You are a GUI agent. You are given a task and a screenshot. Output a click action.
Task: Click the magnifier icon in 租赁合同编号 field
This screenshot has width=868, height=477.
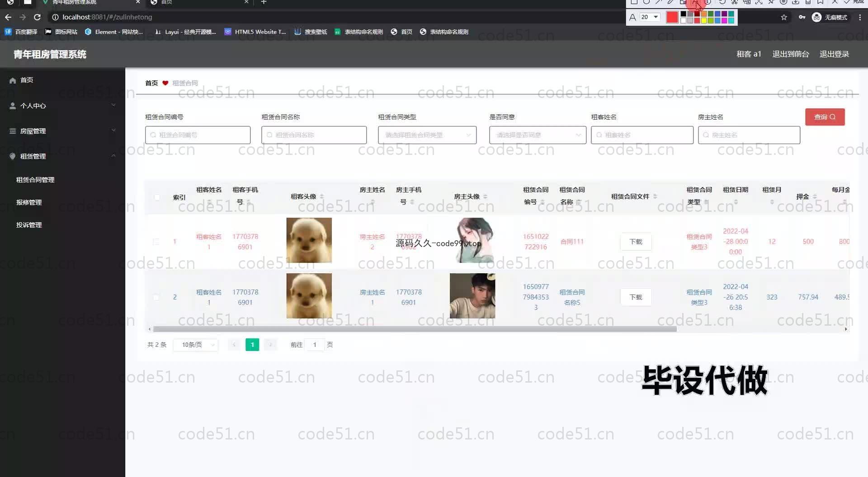coord(153,135)
